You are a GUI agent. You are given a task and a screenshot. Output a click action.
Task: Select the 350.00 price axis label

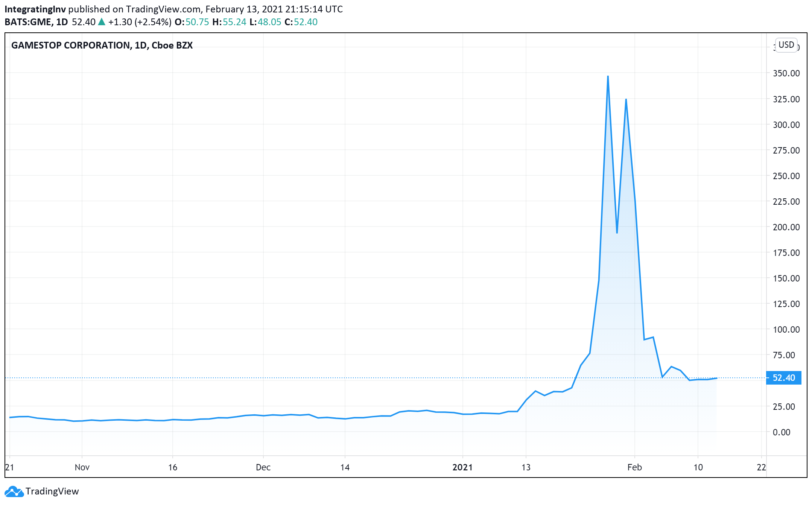(x=786, y=73)
